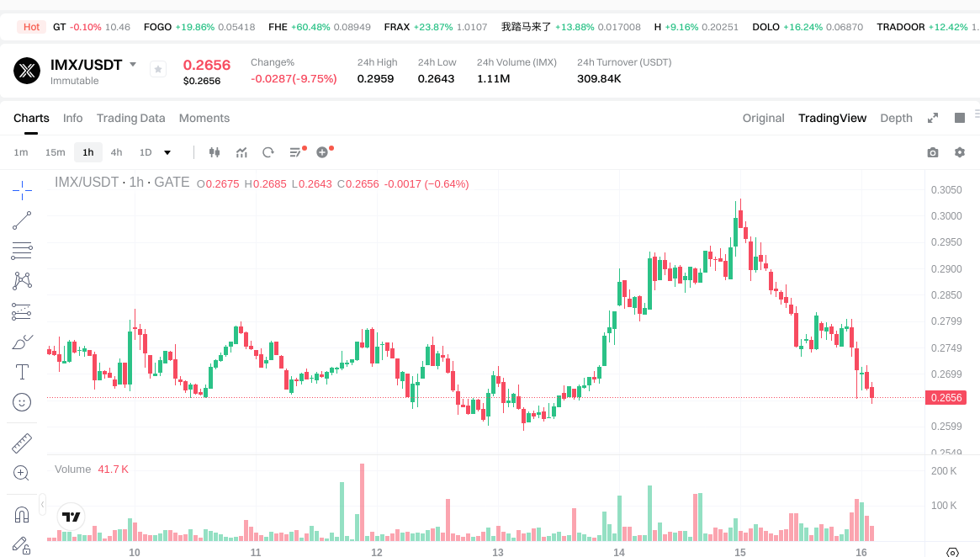The height and width of the screenshot is (557, 980).
Task: Expand the IMX/USDT pair selector arrow
Action: [133, 65]
